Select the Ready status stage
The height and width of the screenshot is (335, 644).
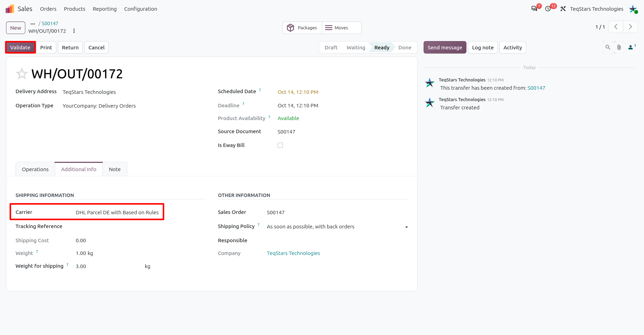tap(382, 47)
